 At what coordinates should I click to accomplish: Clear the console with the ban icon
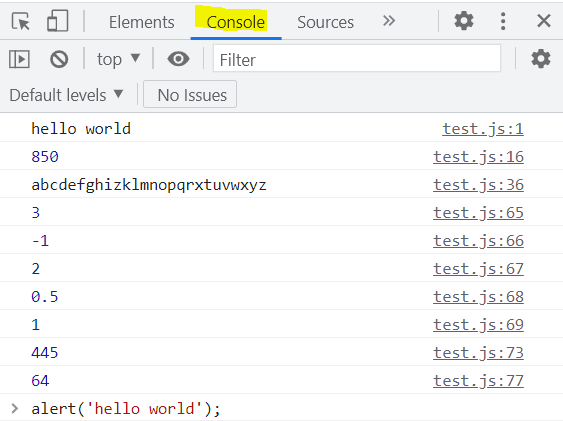(x=59, y=59)
